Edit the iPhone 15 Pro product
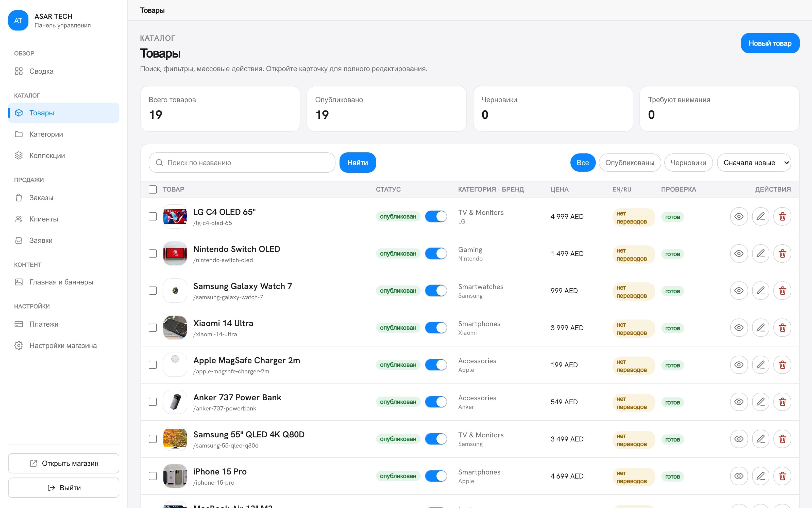812x508 pixels. coord(761,476)
